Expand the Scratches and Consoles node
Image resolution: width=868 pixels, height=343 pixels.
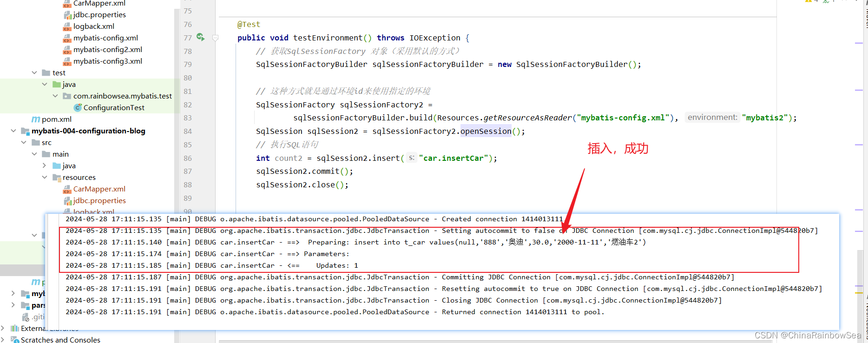pos(3,340)
